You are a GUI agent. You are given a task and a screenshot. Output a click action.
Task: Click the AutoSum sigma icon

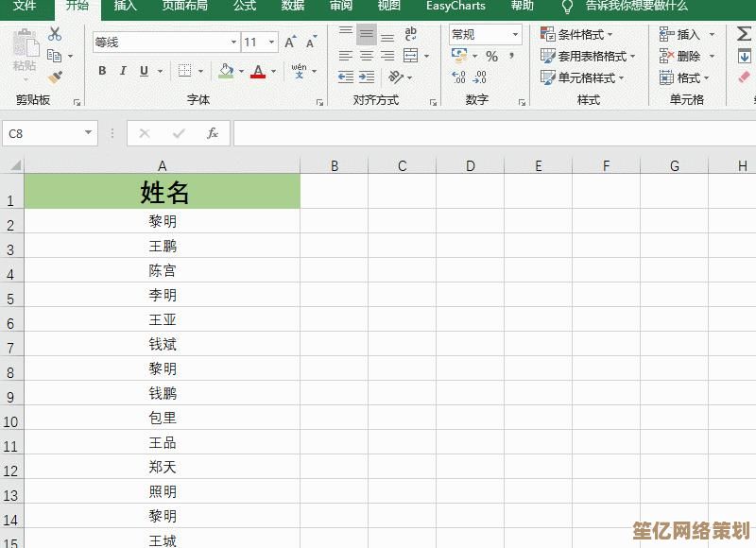pyautogui.click(x=744, y=34)
